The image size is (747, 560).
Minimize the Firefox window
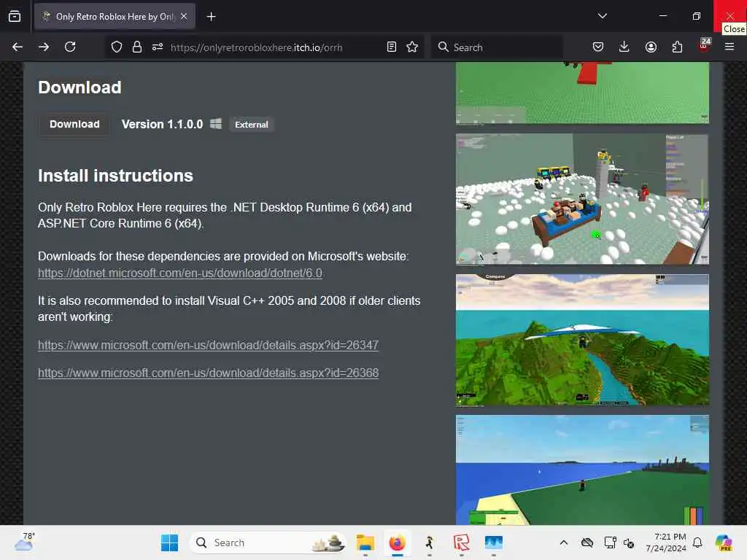tap(662, 16)
